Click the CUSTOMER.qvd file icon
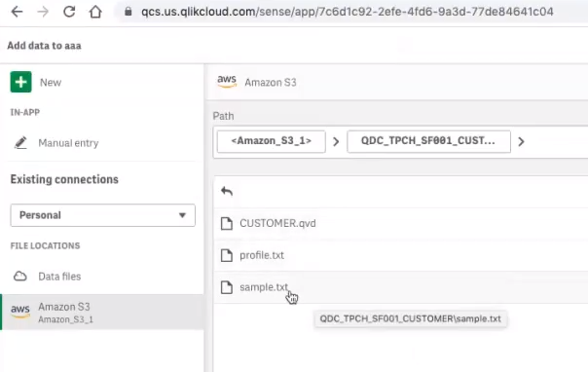Viewport: 588px width, 372px height. [x=227, y=224]
